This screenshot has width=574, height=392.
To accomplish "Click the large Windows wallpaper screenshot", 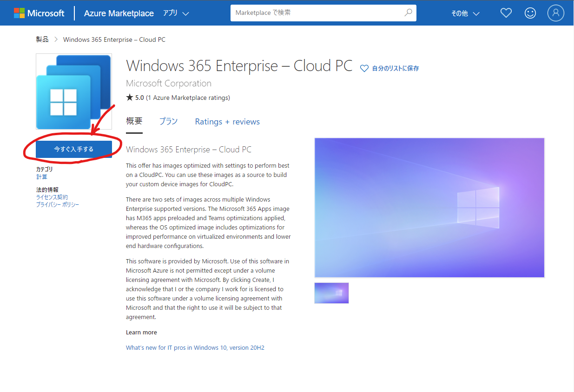I will 429,208.
